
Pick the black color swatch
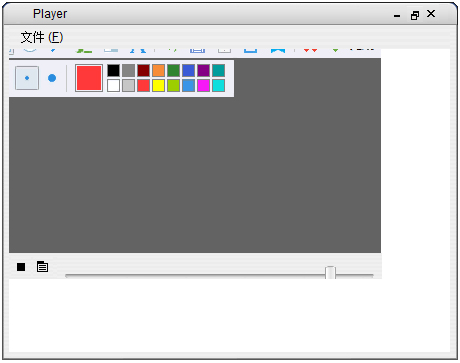[113, 70]
